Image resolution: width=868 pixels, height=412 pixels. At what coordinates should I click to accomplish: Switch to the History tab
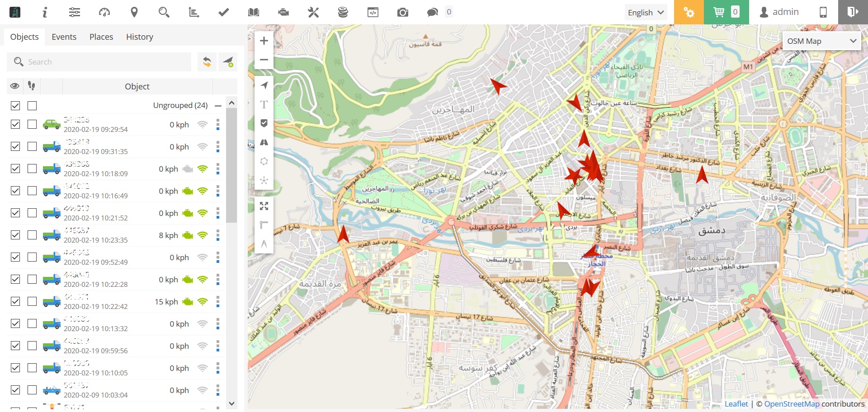(x=139, y=37)
